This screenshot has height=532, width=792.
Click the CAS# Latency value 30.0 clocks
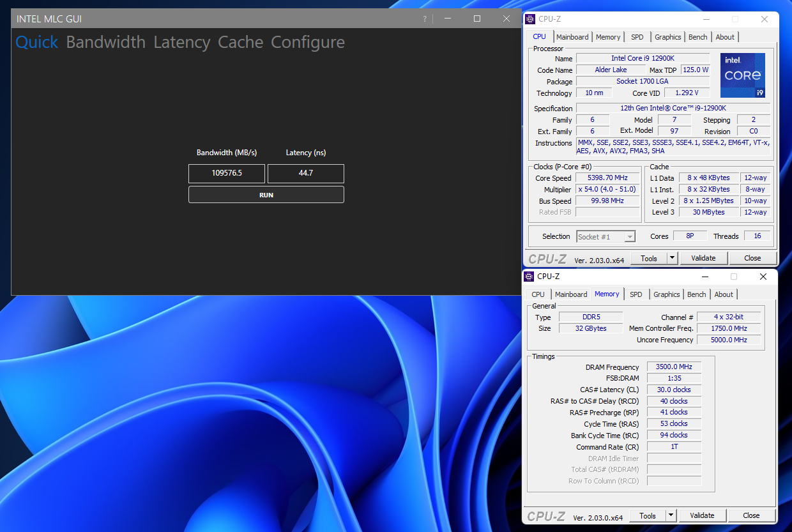click(x=674, y=390)
